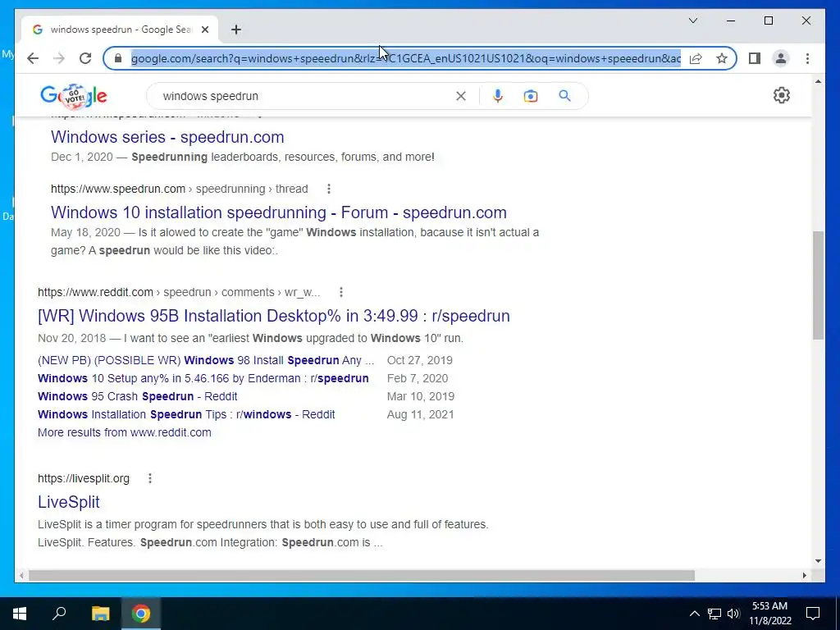Open network status tray icon
This screenshot has width=840, height=630.
714,614
